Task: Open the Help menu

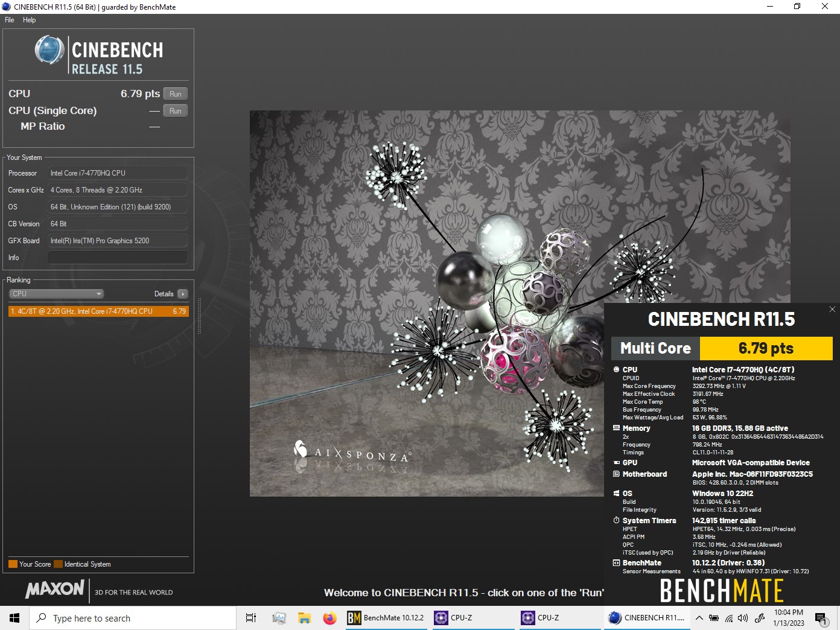Action: 30,20
